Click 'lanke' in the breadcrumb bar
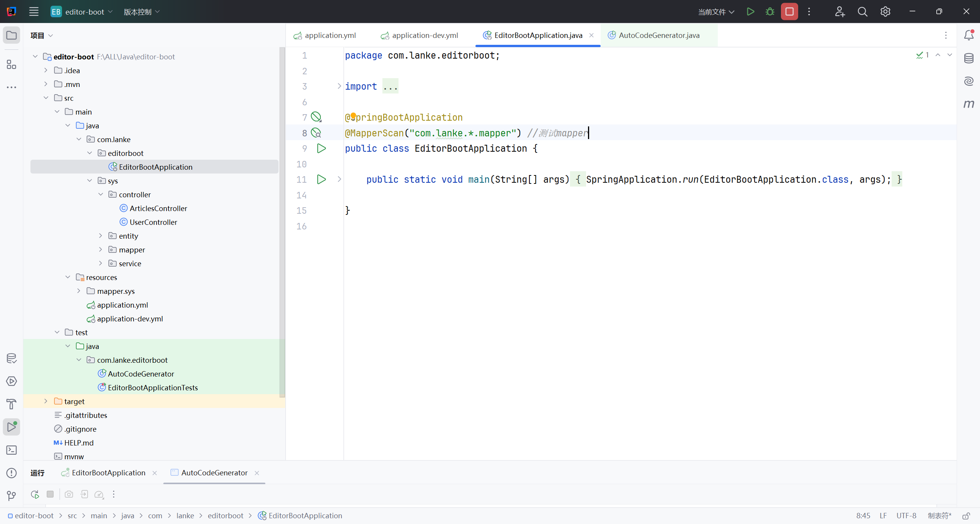This screenshot has width=980, height=524. point(185,516)
